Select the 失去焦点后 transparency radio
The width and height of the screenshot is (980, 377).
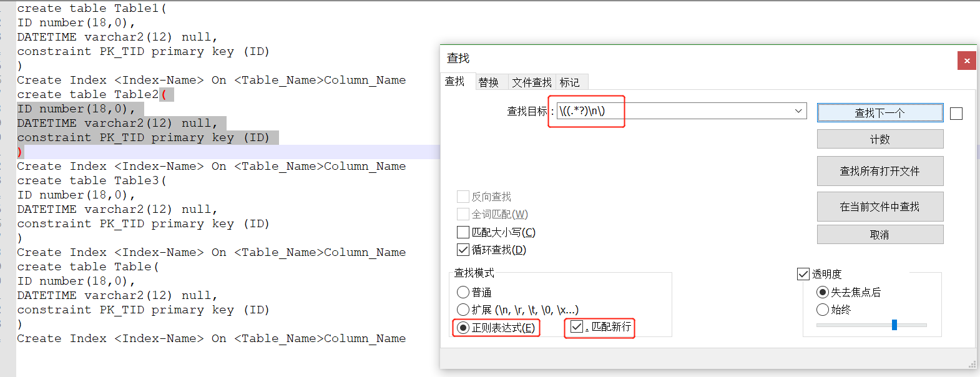point(823,292)
